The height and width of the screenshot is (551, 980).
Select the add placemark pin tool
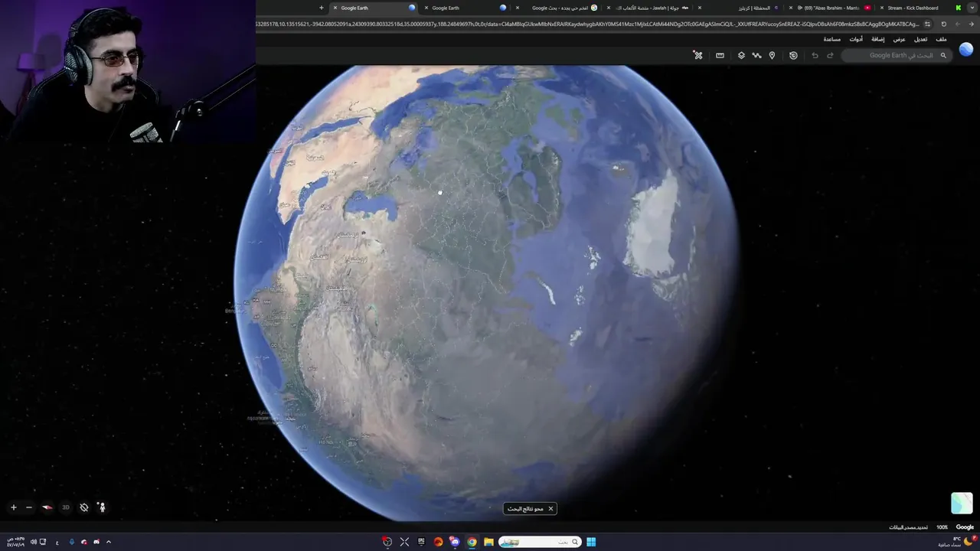[772, 55]
